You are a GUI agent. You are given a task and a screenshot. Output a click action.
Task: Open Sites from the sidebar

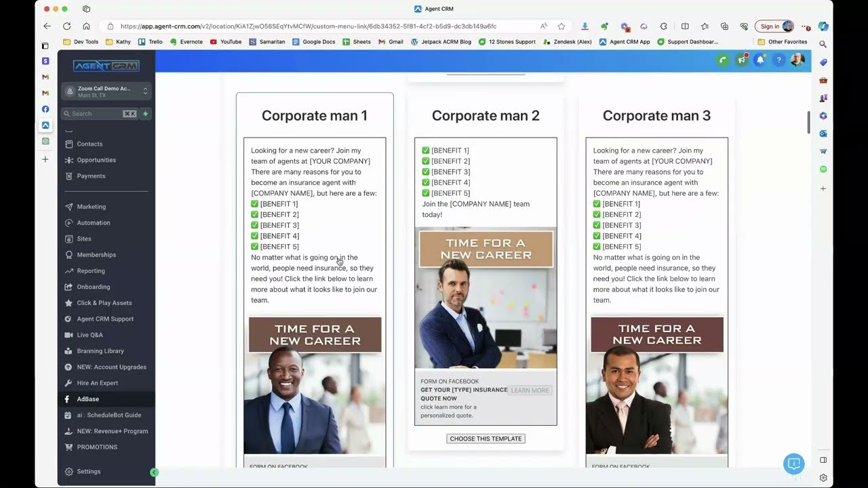83,239
